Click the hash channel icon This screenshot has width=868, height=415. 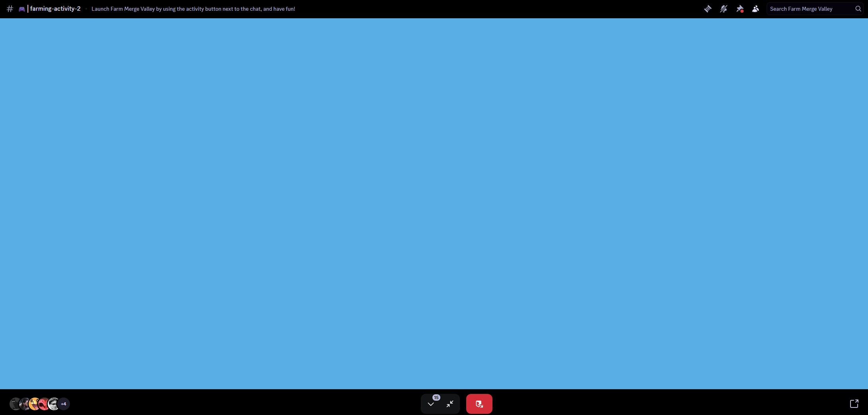[10, 9]
